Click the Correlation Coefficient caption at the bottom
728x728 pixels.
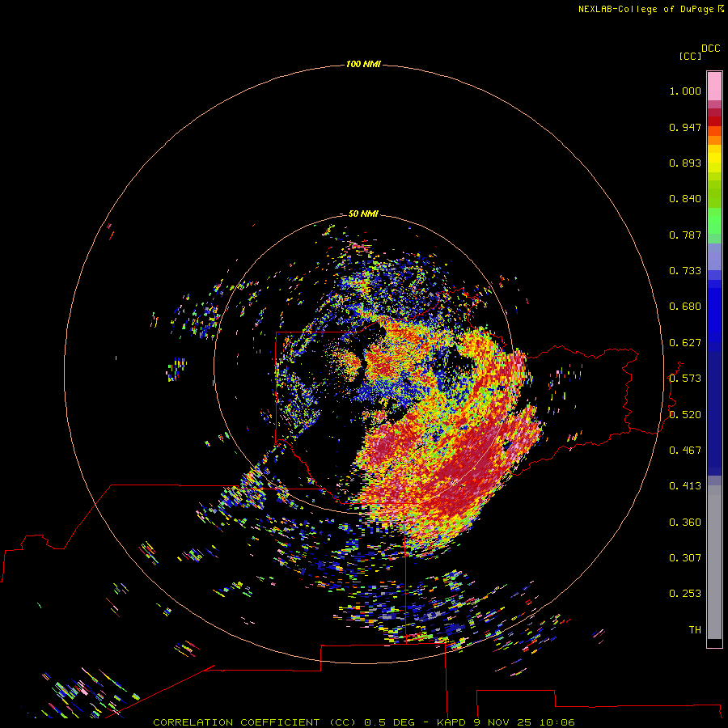[364, 722]
